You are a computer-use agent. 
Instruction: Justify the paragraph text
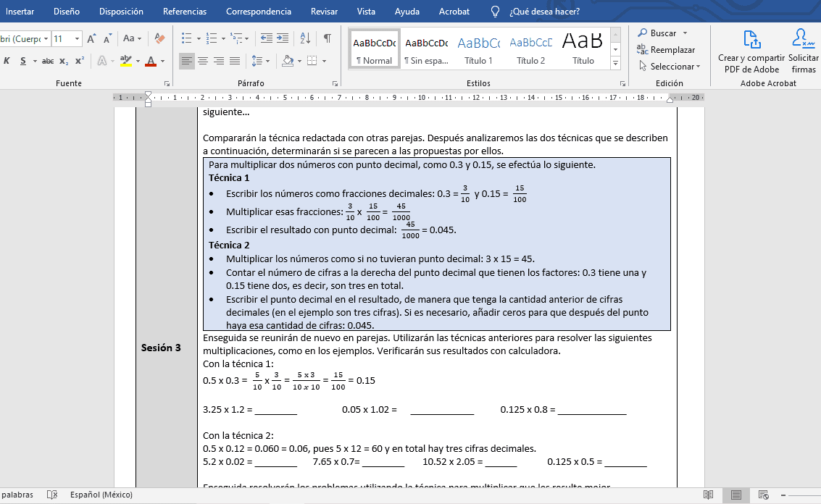coord(235,62)
